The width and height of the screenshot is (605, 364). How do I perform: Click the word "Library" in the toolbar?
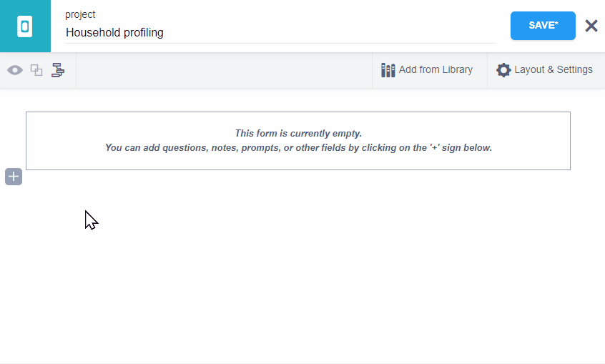click(x=456, y=70)
